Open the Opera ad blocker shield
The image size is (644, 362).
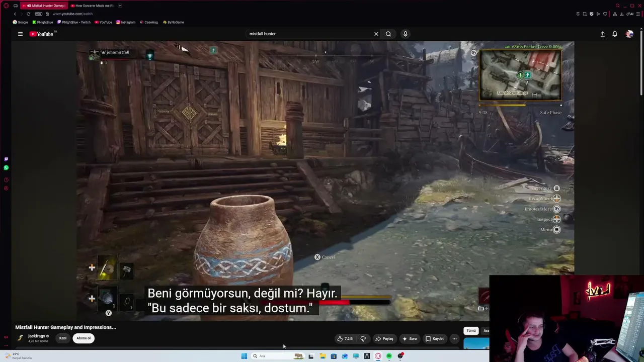click(x=591, y=14)
